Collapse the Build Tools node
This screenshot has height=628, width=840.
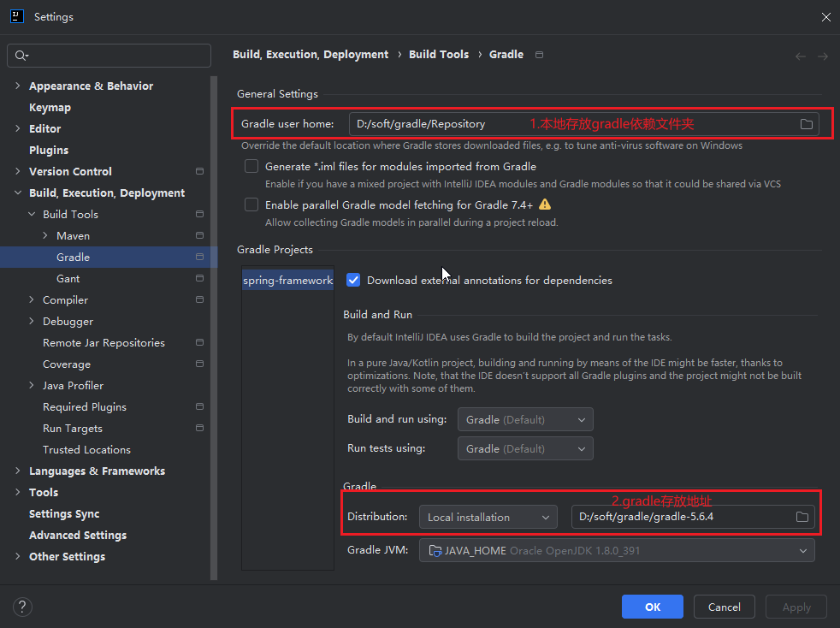pyautogui.click(x=32, y=215)
